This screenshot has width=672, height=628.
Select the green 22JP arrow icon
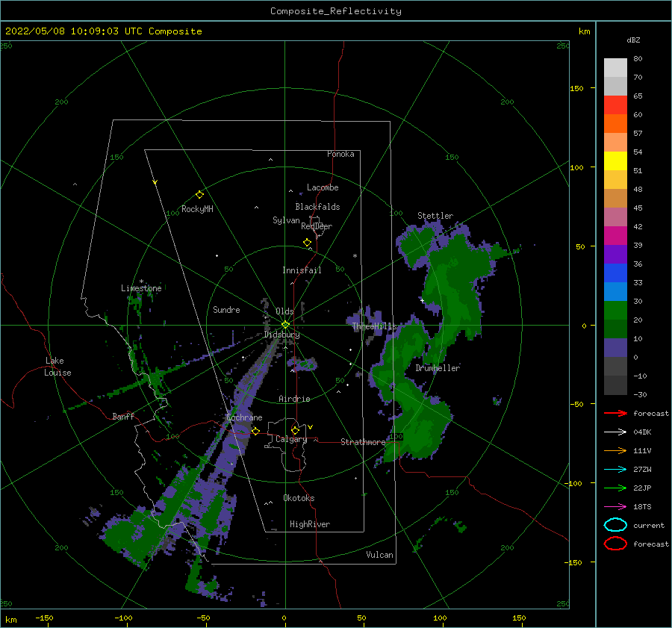tap(615, 488)
